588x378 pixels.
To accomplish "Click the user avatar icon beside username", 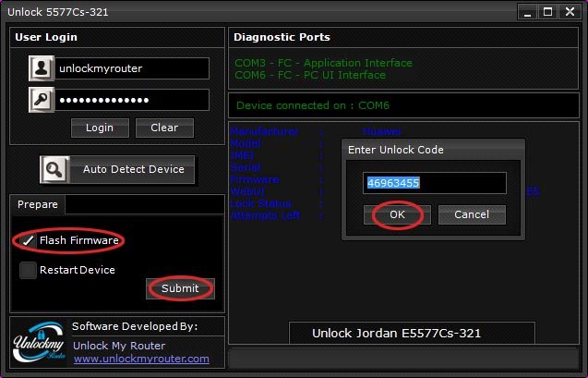I will tap(42, 68).
